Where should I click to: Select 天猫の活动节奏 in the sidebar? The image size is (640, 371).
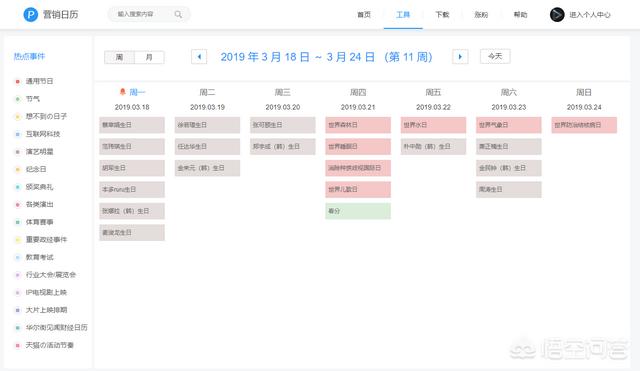coord(49,345)
